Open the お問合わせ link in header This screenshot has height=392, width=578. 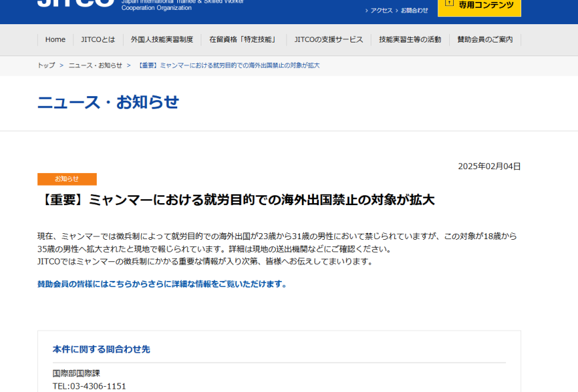pos(414,10)
